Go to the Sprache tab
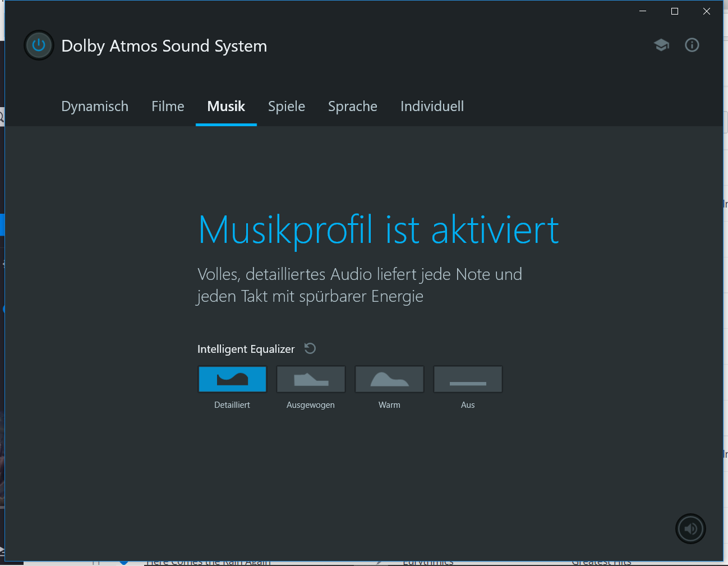 (x=353, y=106)
